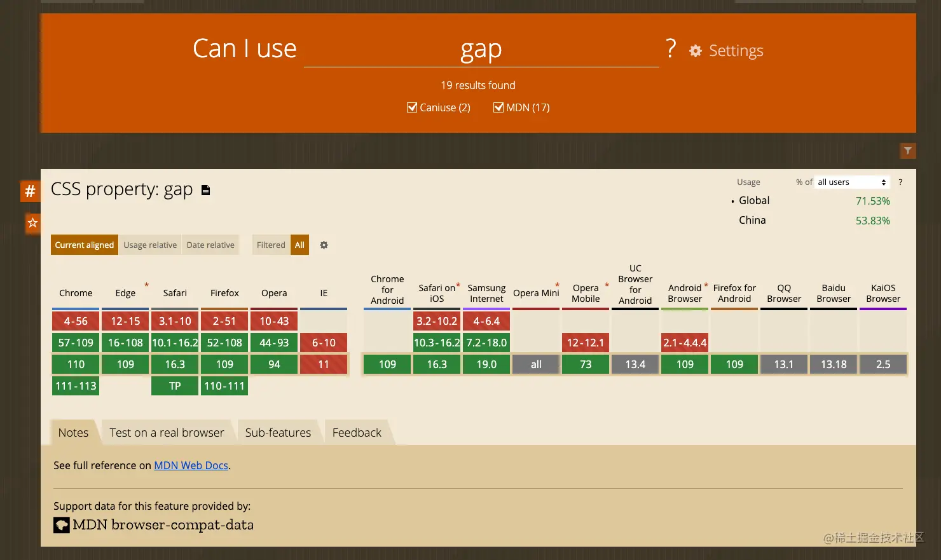Toggle the Caniuse (2) checkbox

412,107
